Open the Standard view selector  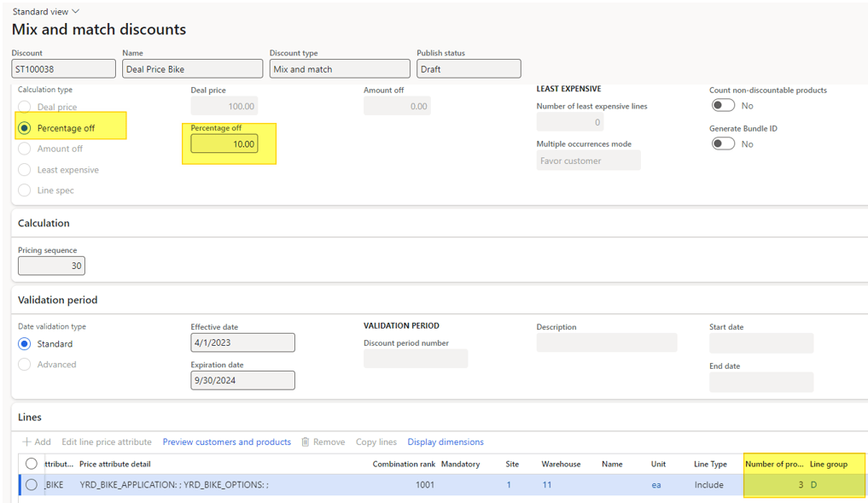[x=43, y=11]
